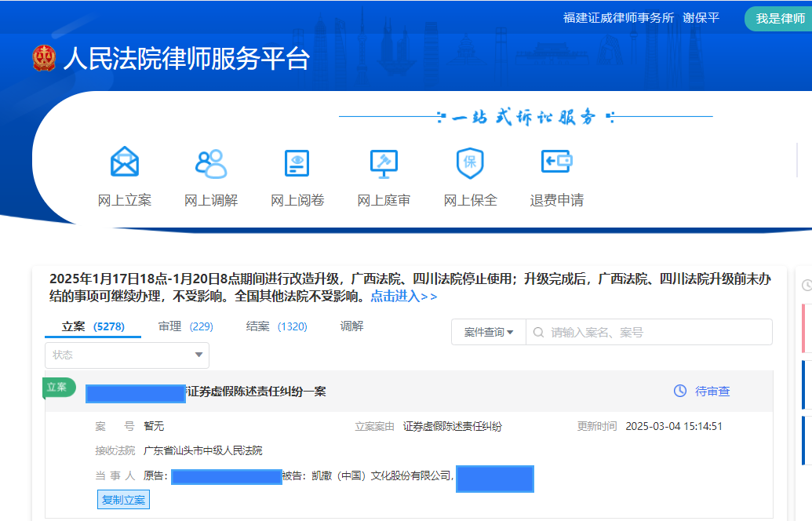
Task: Click the 请输入案名、案号 search field
Action: [649, 332]
